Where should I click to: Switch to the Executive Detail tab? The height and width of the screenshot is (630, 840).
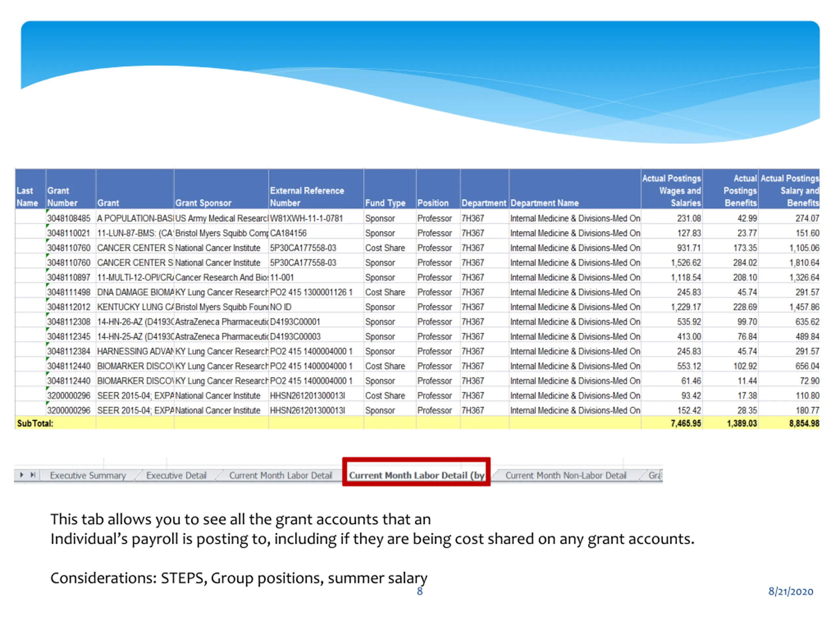[x=176, y=475]
